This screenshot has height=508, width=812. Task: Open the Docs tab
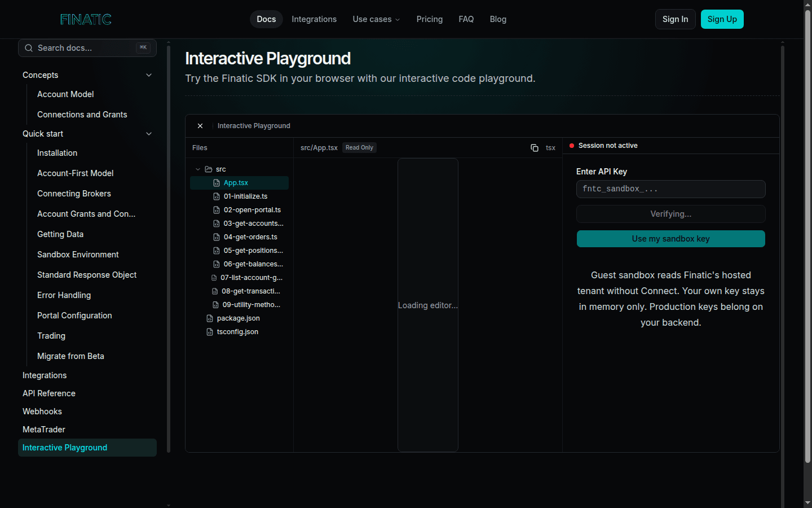pos(266,19)
